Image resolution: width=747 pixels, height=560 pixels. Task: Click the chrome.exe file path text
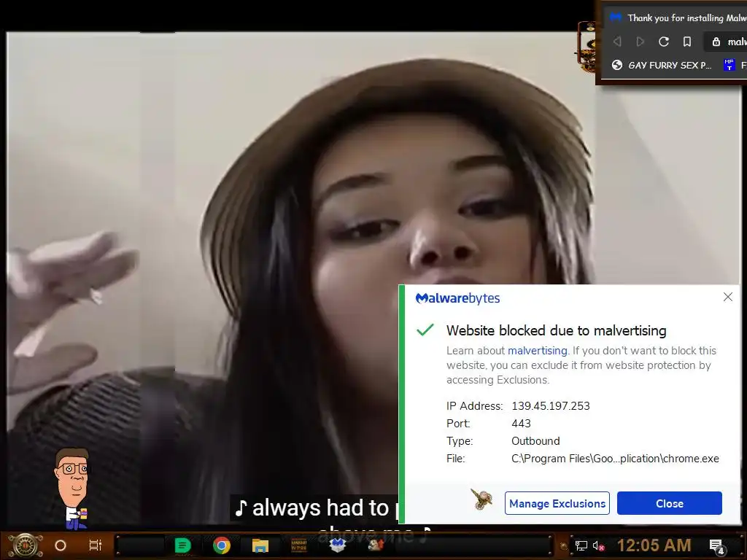tap(615, 459)
